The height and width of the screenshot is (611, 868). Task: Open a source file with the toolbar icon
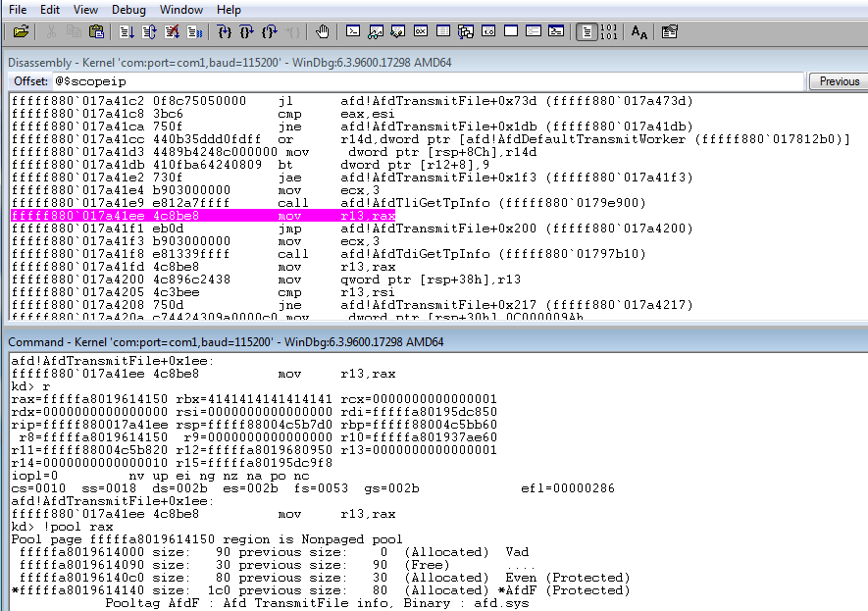(21, 31)
